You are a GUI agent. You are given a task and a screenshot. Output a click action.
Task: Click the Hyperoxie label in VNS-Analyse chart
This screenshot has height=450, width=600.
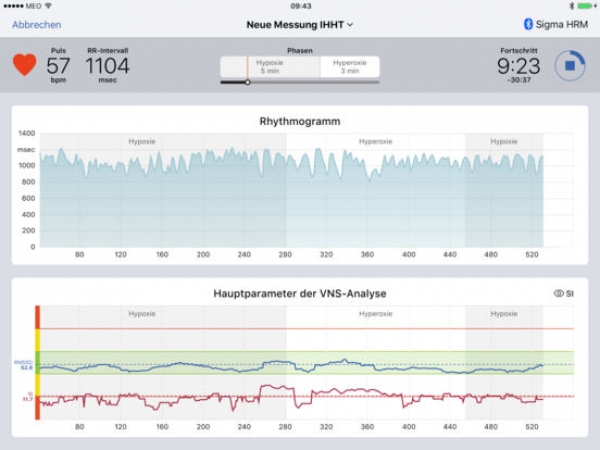click(x=375, y=314)
